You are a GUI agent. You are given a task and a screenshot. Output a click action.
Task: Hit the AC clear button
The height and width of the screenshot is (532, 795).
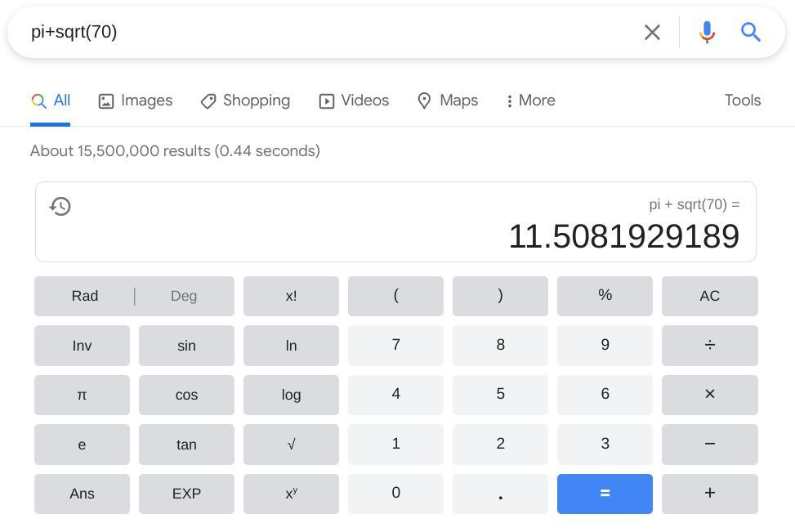[x=709, y=296]
